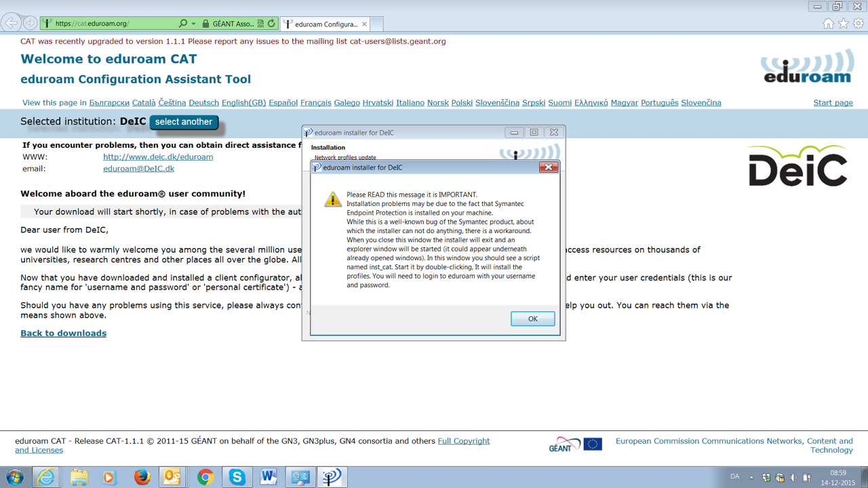Switch page language to Magyar
The width and height of the screenshot is (868, 488).
pos(625,103)
